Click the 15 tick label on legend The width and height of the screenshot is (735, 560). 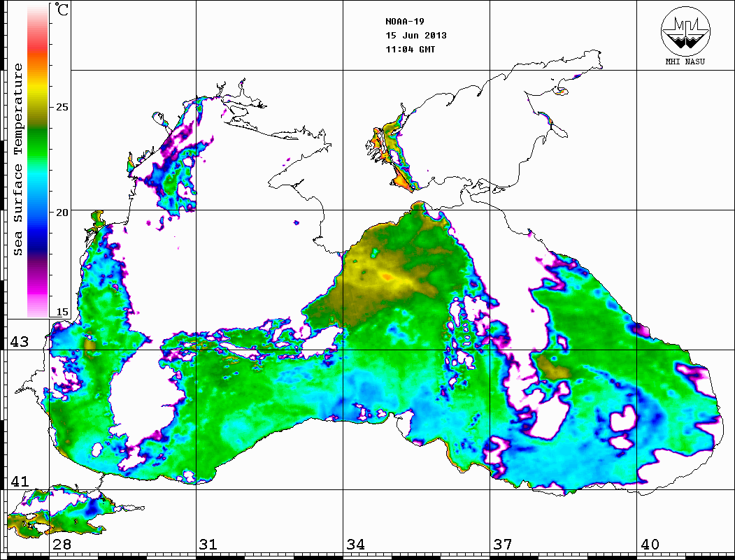62,312
